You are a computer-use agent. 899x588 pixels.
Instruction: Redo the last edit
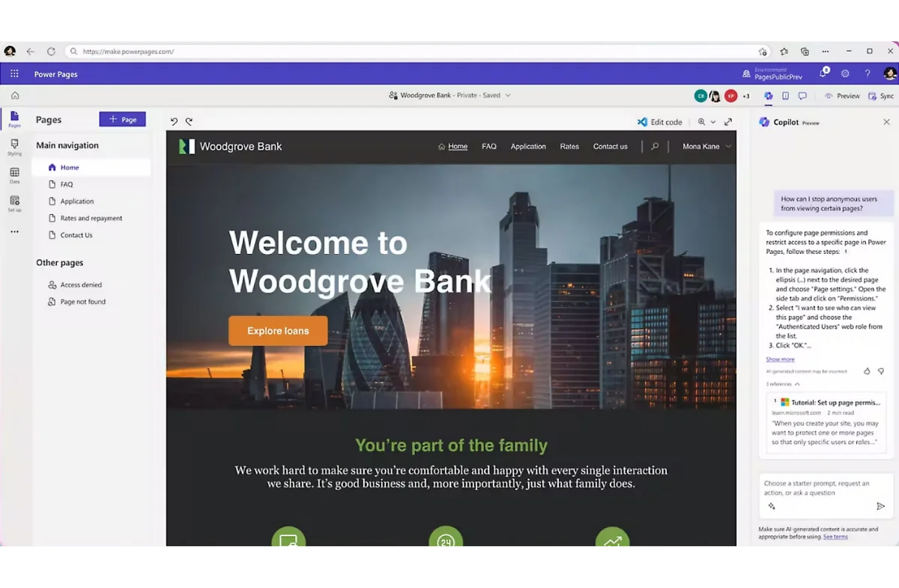coord(190,121)
